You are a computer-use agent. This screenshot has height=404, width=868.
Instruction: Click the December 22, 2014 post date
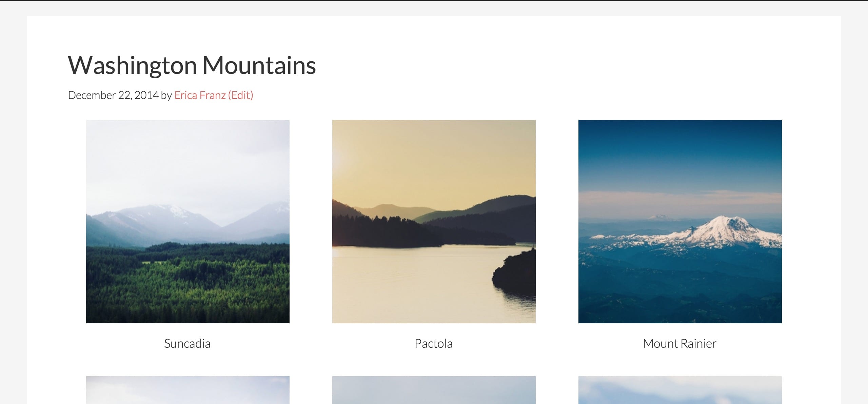(113, 95)
